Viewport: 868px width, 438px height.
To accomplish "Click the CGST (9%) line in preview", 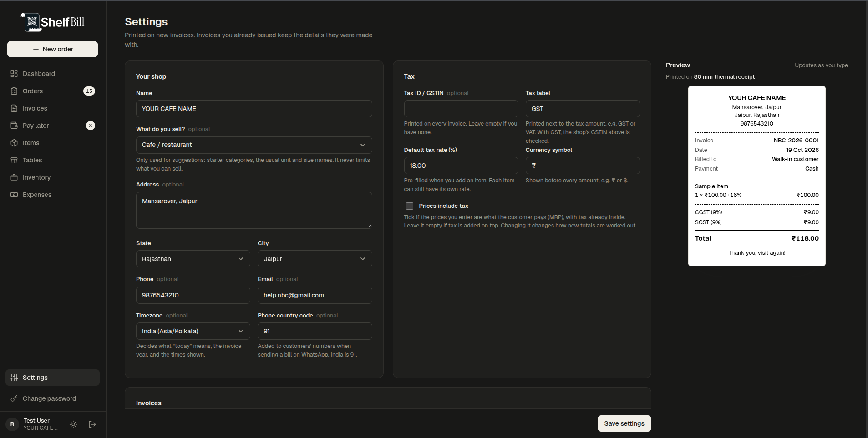I will pos(756,212).
